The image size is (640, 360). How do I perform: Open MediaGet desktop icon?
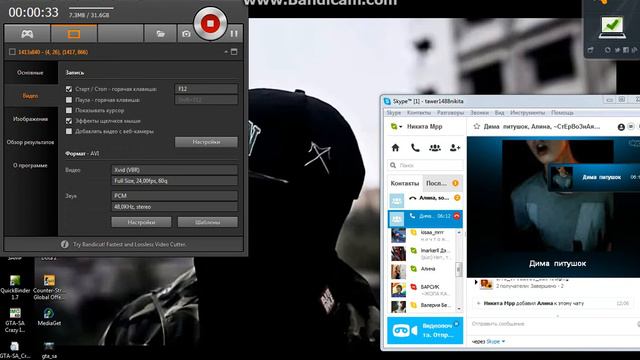click(49, 316)
